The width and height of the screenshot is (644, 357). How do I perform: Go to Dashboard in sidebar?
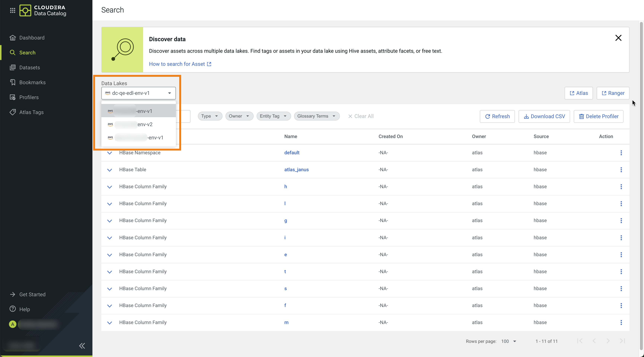click(x=32, y=38)
